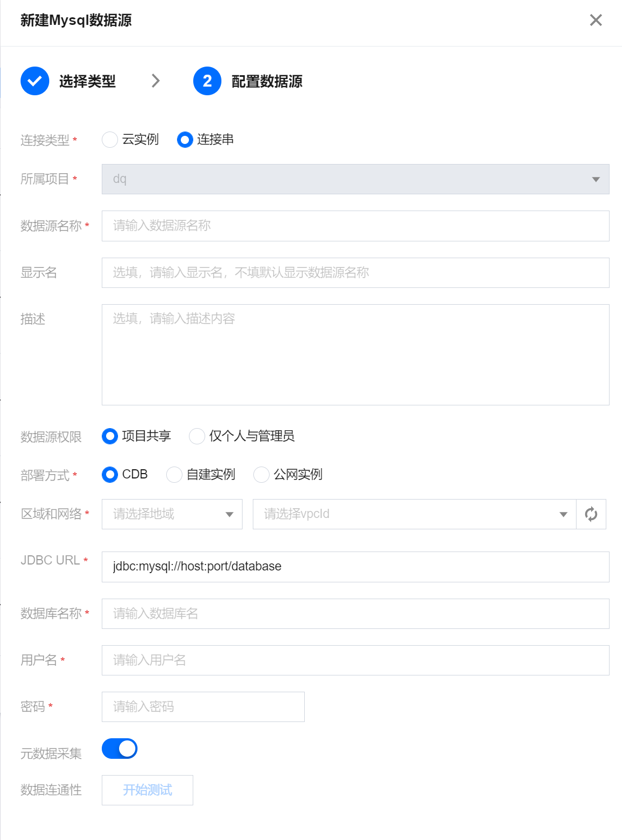Image resolution: width=622 pixels, height=840 pixels.
Task: Go back to 选择类型 step
Action: (87, 81)
